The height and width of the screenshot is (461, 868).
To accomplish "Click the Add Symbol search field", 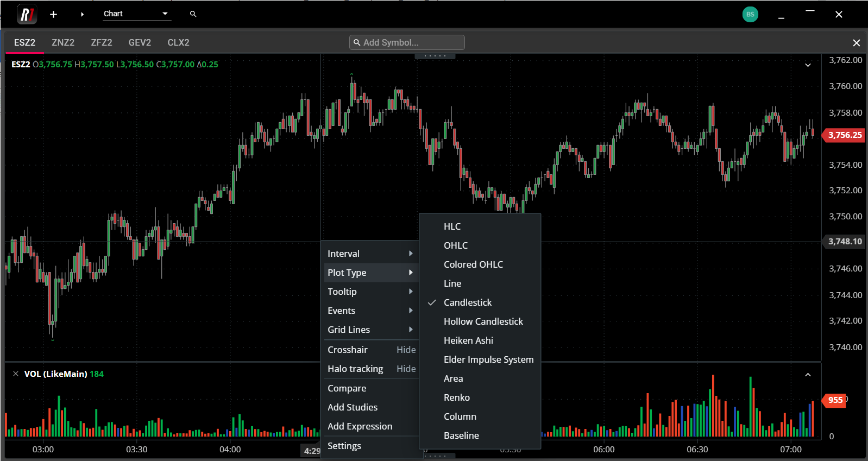I will point(407,42).
